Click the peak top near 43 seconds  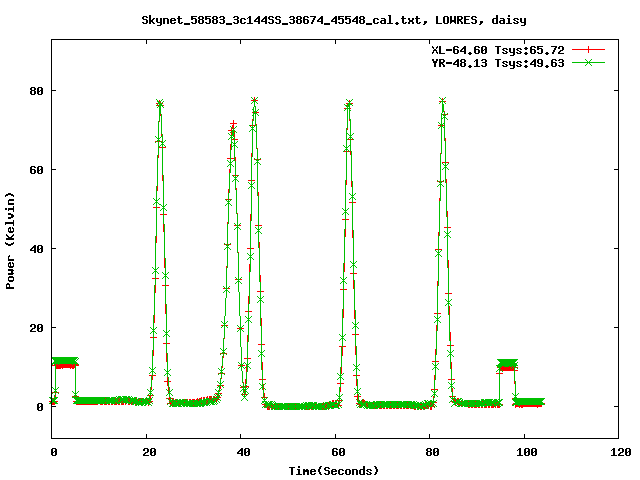click(x=255, y=101)
